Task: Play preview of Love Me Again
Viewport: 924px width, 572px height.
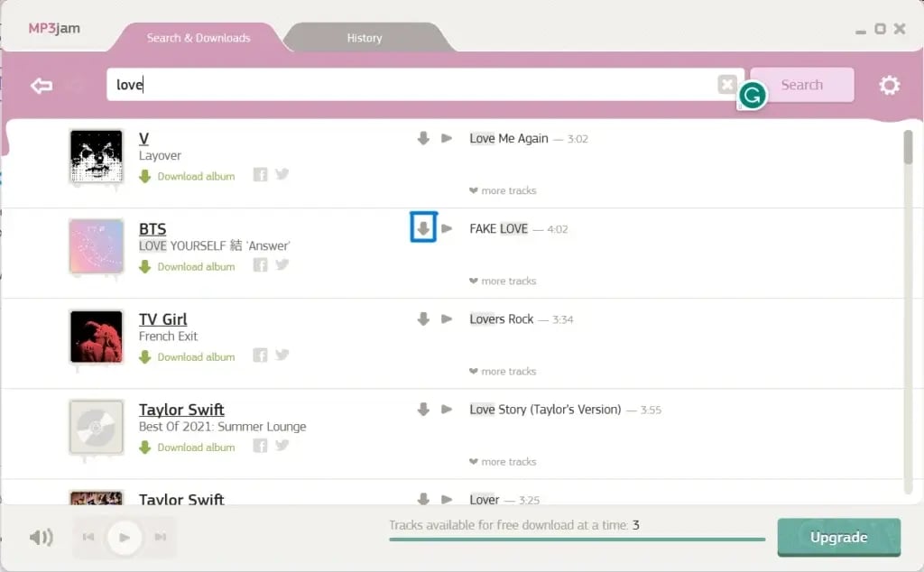Action: coord(447,138)
